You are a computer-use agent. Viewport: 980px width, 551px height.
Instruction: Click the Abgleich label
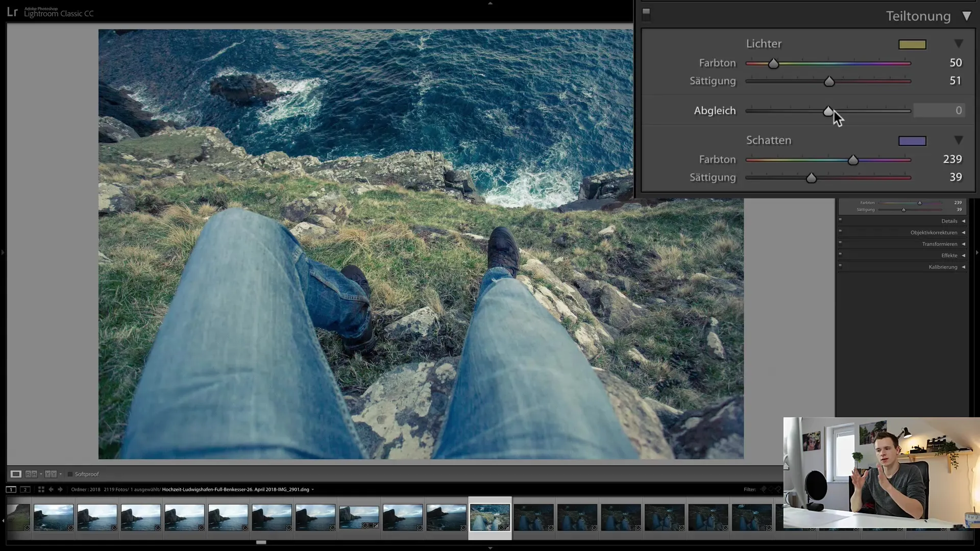pyautogui.click(x=715, y=111)
